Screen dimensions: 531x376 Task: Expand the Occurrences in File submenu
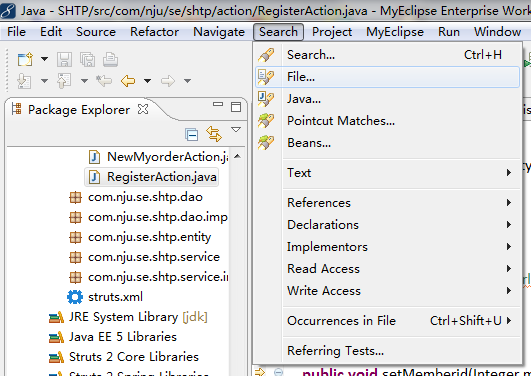[387, 320]
